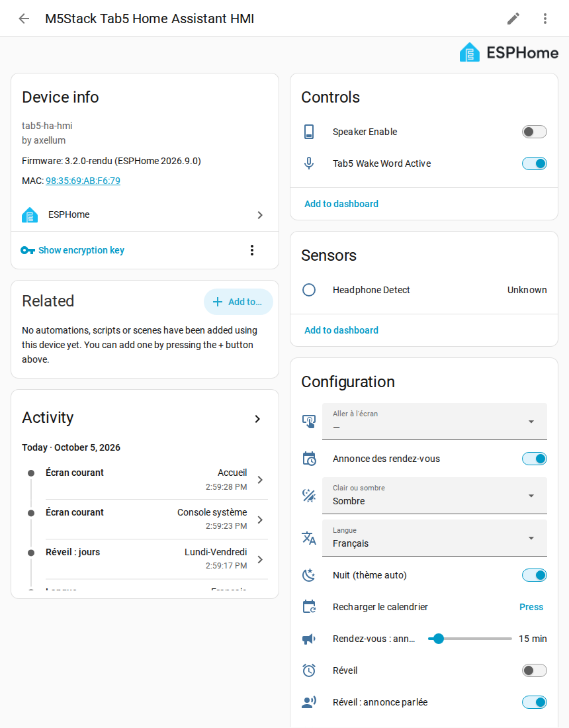Open the Aller à l'écran dropdown
Image resolution: width=569 pixels, height=728 pixels.
(x=435, y=422)
